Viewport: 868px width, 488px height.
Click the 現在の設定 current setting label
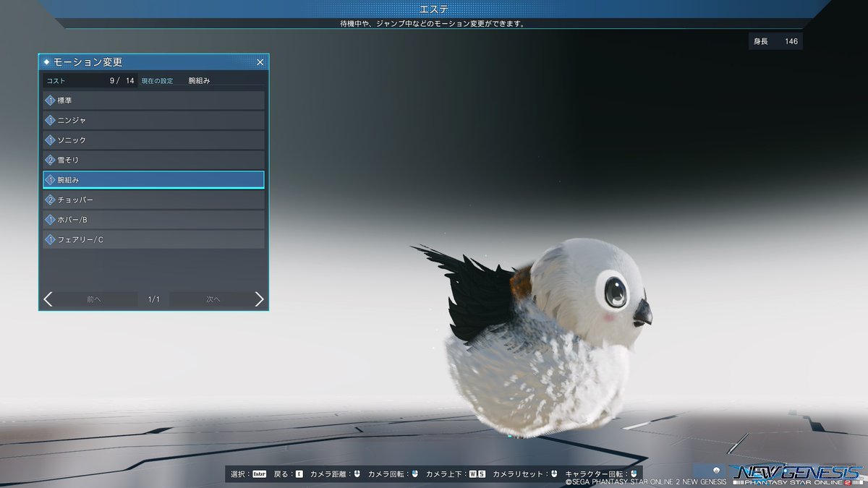(x=157, y=81)
